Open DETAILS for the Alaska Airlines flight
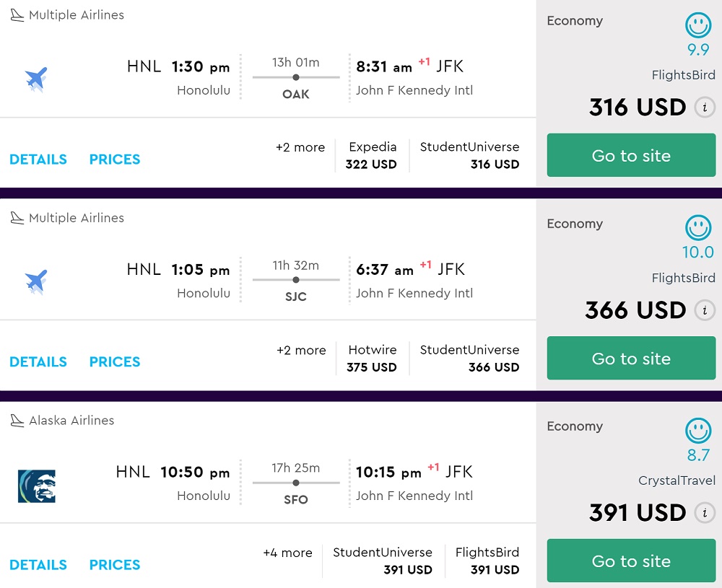 38,565
